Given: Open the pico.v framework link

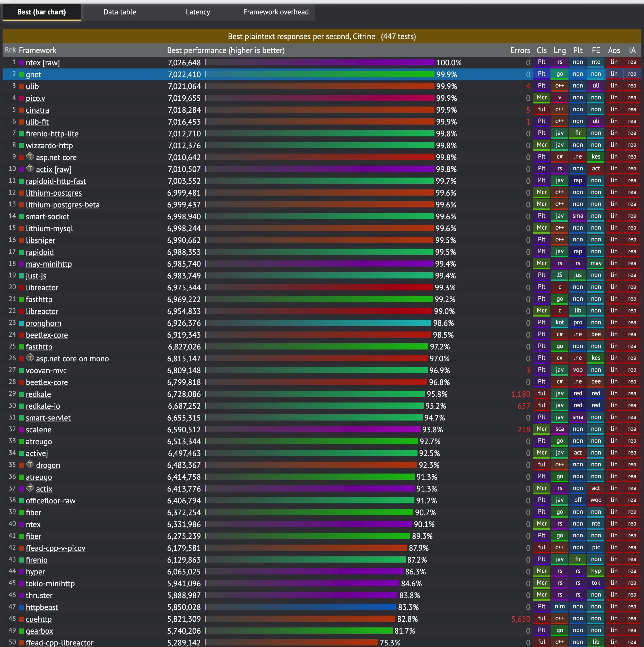Looking at the screenshot, I should coord(36,98).
